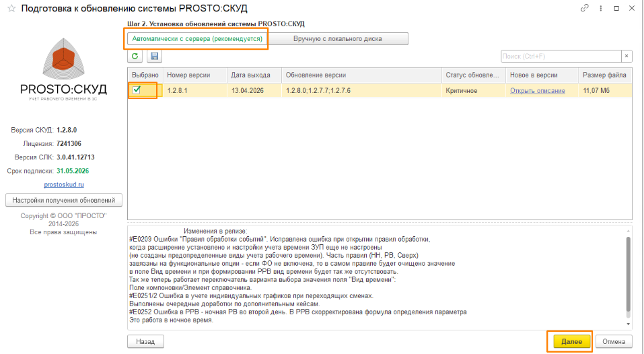The image size is (644, 354).
Task: Click the '#E0252 Ошибка в РРВ' note line
Action: [297, 312]
